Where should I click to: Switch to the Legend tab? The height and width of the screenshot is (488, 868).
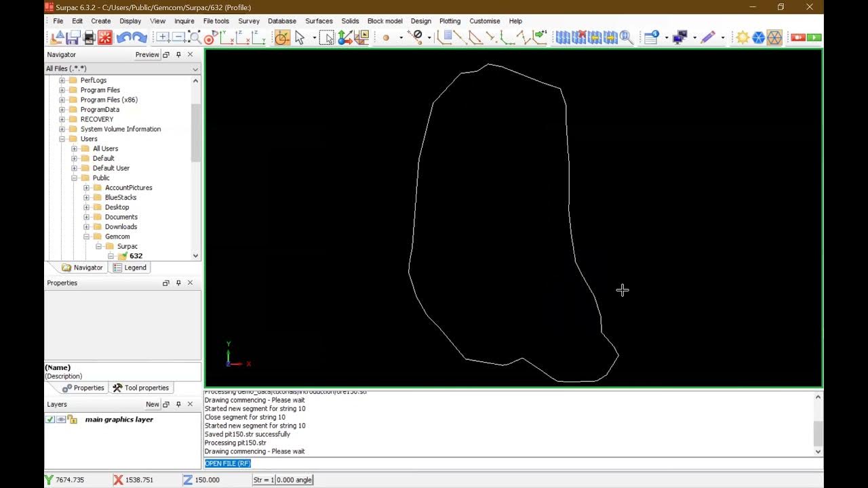coord(130,268)
